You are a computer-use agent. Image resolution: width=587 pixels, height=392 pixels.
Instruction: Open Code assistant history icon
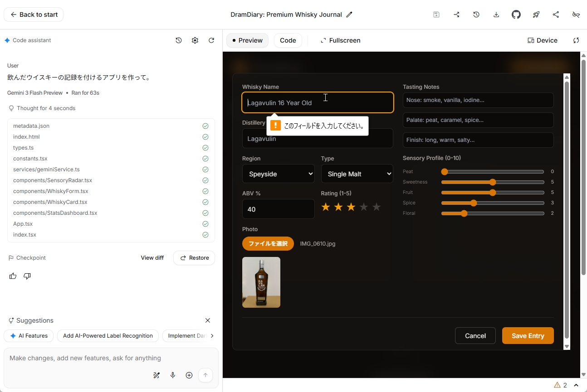[x=179, y=40]
